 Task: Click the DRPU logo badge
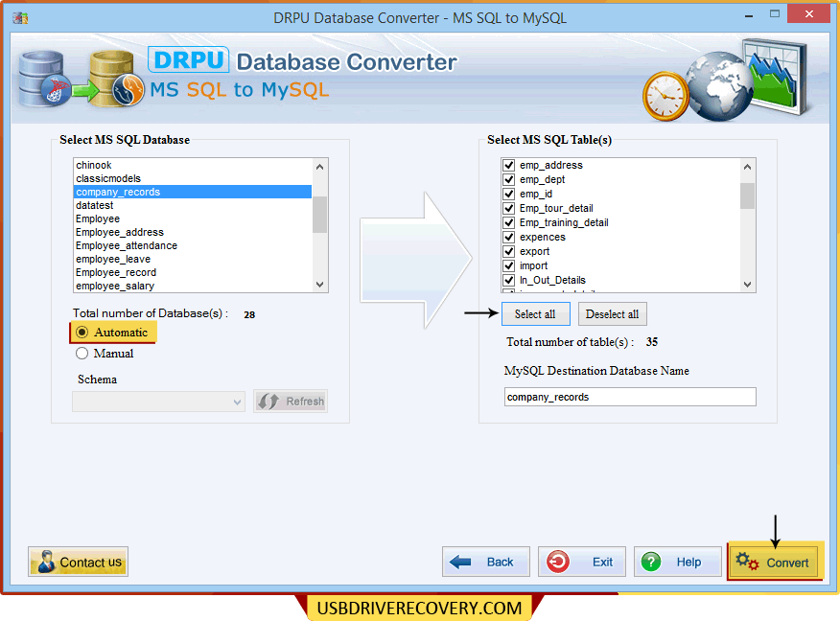point(189,60)
